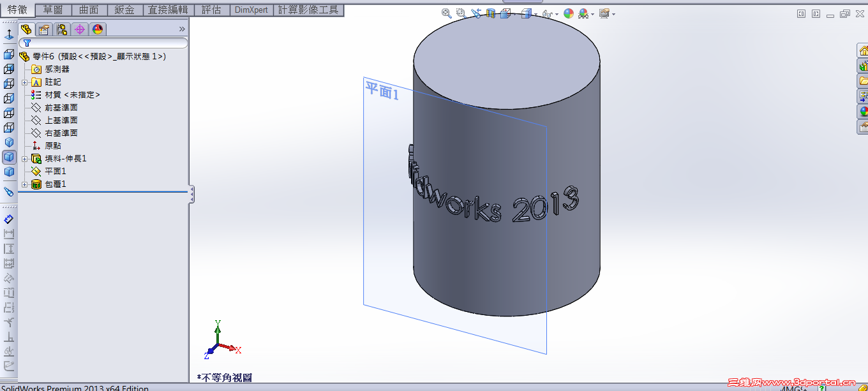Open the Display Style dropdown arrow
Screen dimensions: 868x391
(x=535, y=14)
